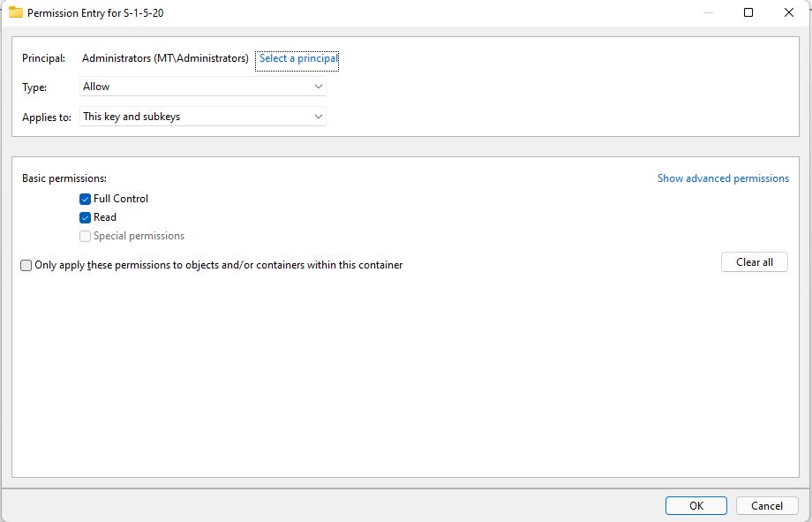Expand the Applies to combo box
812x522 pixels.
(x=203, y=117)
